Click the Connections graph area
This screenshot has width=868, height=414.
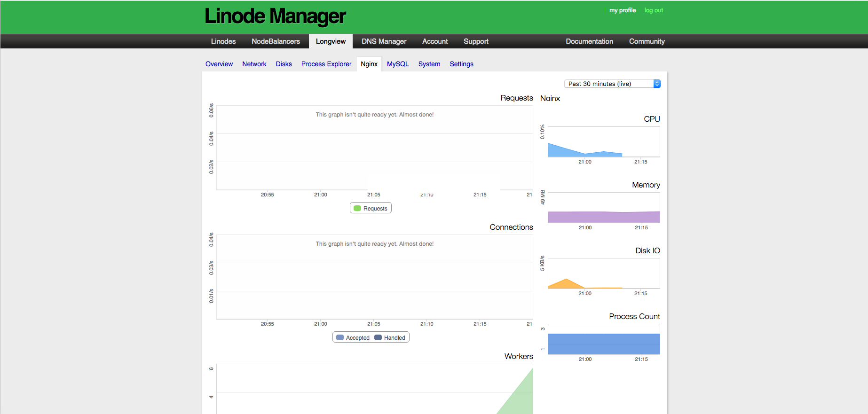coord(375,277)
